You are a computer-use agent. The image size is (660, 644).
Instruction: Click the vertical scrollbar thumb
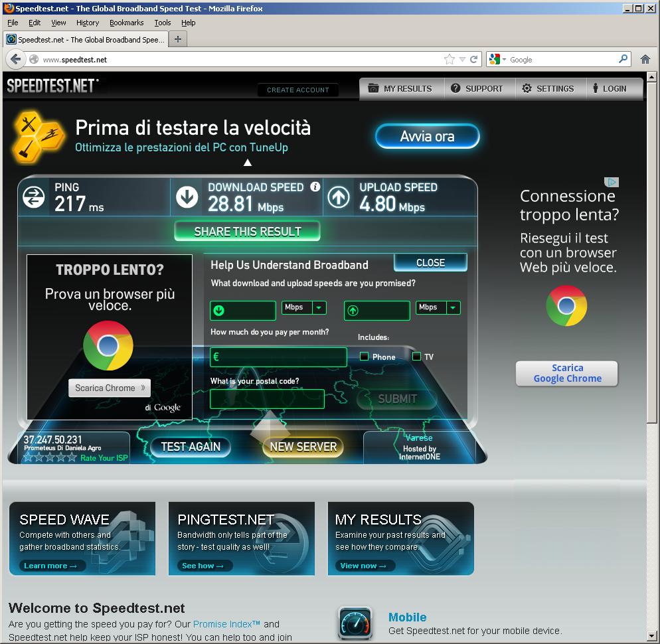pyautogui.click(x=651, y=252)
